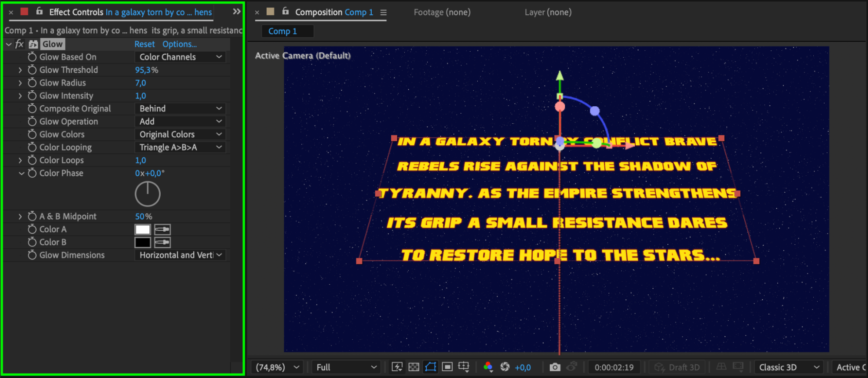Toggle the Region of Interest icon
The height and width of the screenshot is (378, 868).
coord(447,367)
